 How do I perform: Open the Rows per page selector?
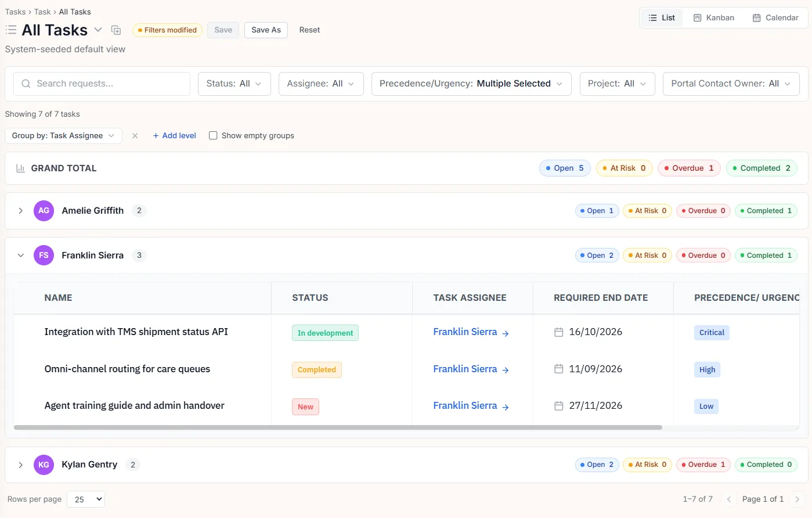[86, 499]
